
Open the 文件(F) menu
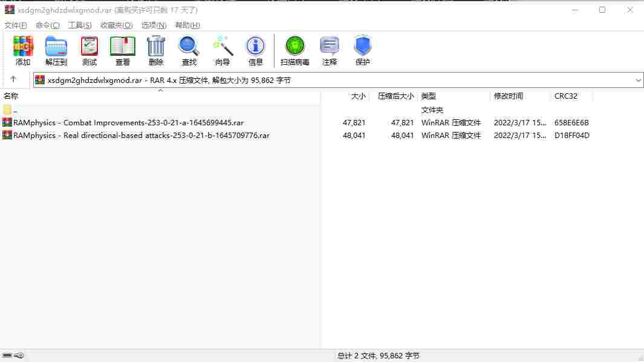point(16,25)
